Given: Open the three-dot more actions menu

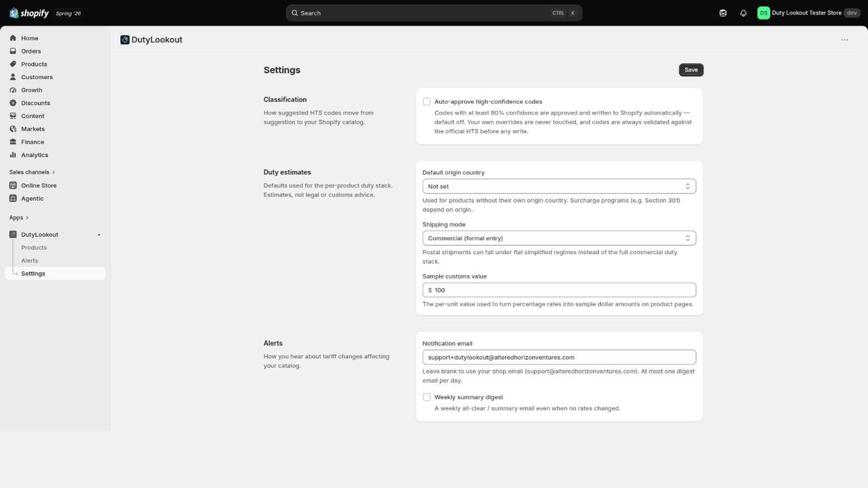Looking at the screenshot, I should coord(845,40).
